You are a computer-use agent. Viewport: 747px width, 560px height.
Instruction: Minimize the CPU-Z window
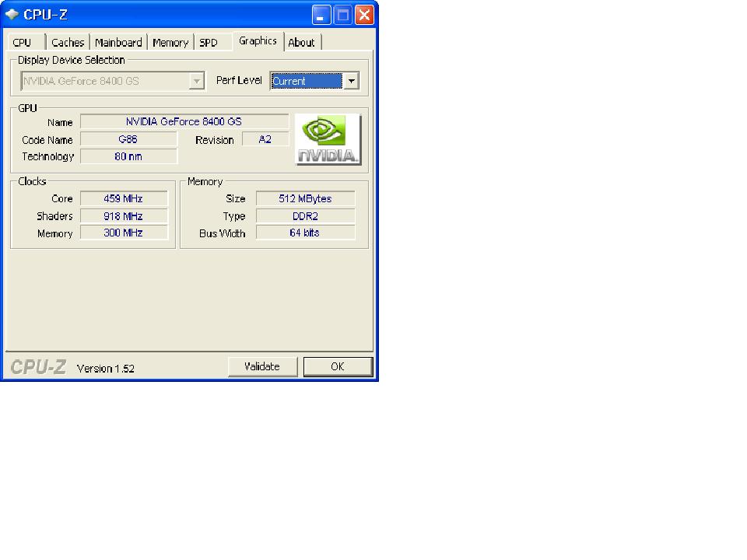pyautogui.click(x=321, y=15)
